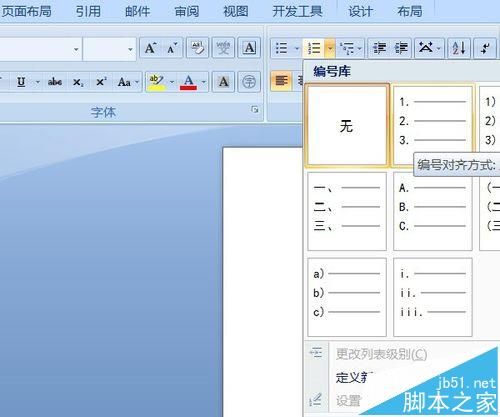Screen dimensions: 500x417
Task: Open the 设计 ribbon tab
Action: pos(360,11)
